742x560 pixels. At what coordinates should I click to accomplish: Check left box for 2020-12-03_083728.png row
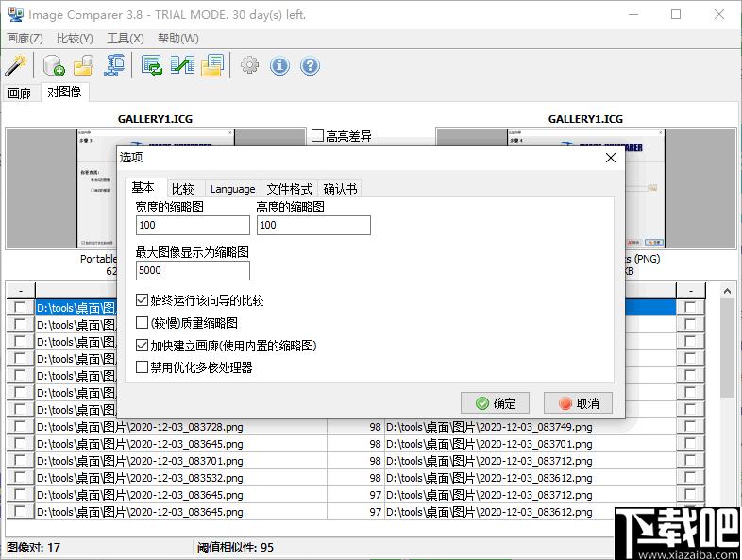tap(21, 427)
